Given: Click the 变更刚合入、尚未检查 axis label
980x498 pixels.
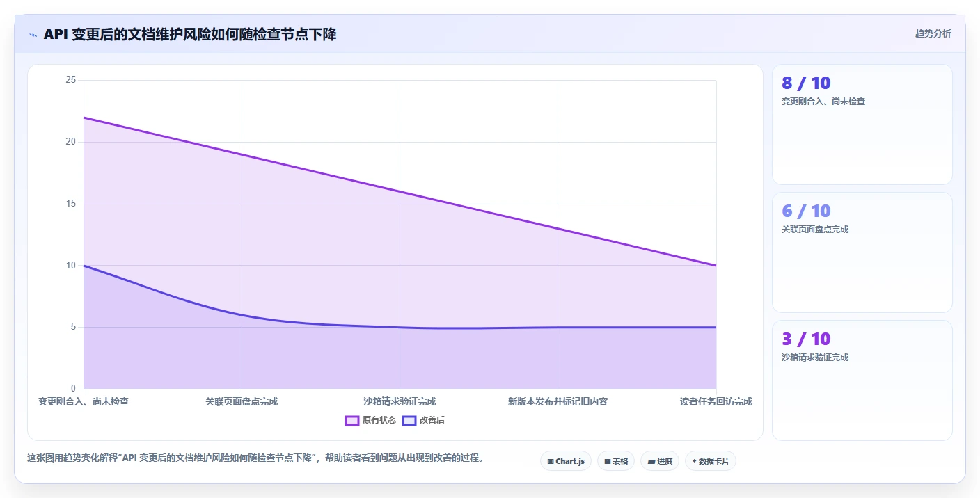Looking at the screenshot, I should 84,401.
